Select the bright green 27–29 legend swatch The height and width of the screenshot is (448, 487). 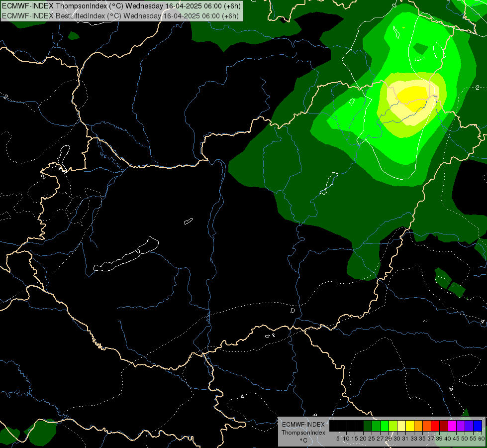[x=385, y=426]
